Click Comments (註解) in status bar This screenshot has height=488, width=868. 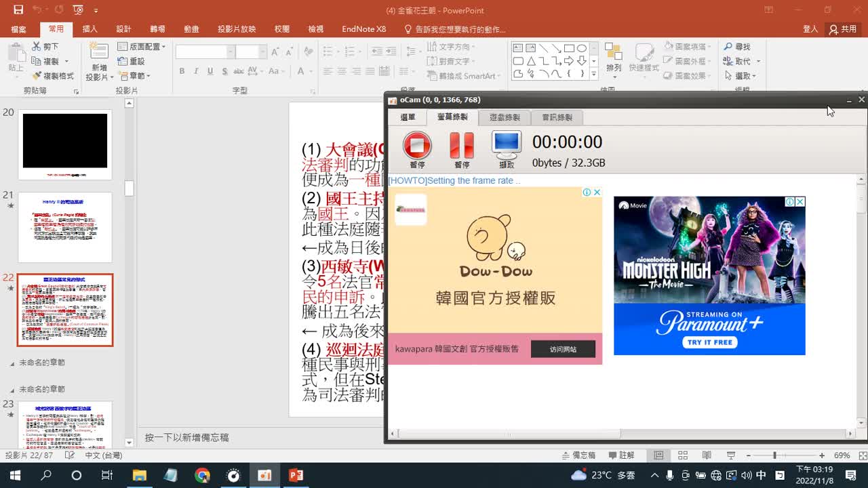click(x=622, y=455)
